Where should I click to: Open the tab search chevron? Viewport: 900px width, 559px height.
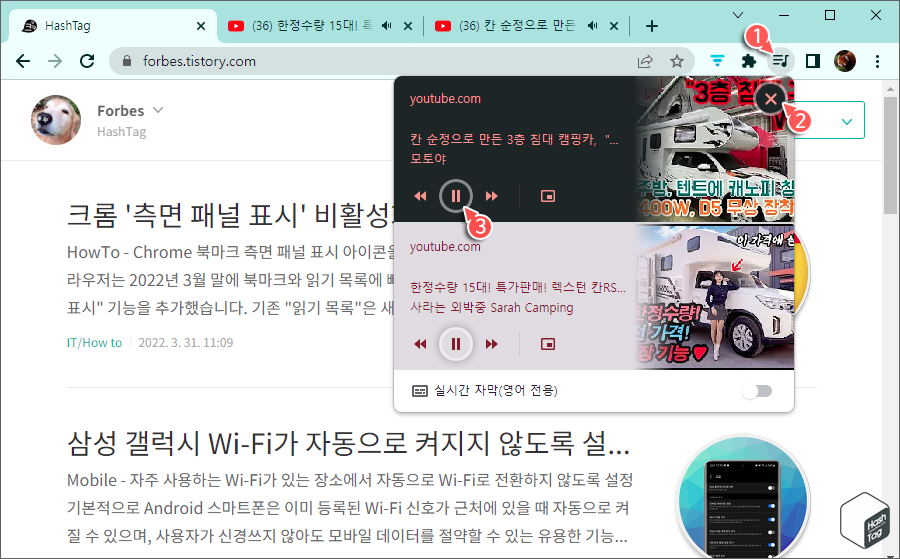(x=738, y=15)
